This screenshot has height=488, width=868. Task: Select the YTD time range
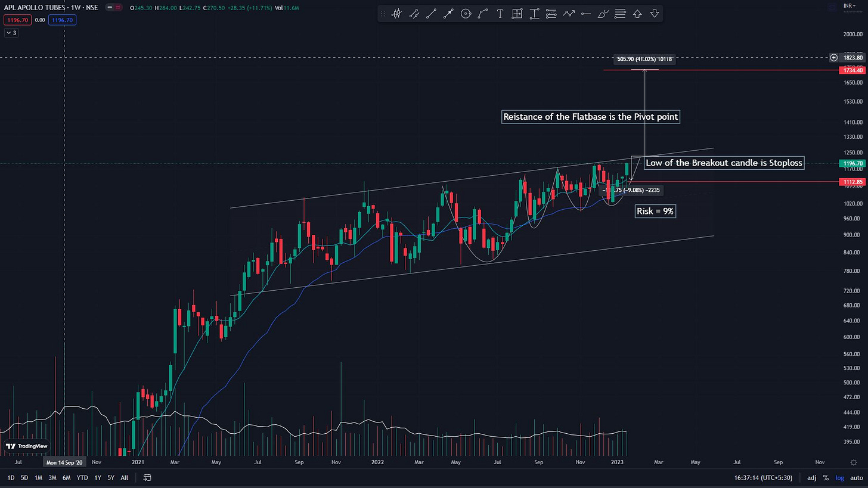pyautogui.click(x=82, y=478)
